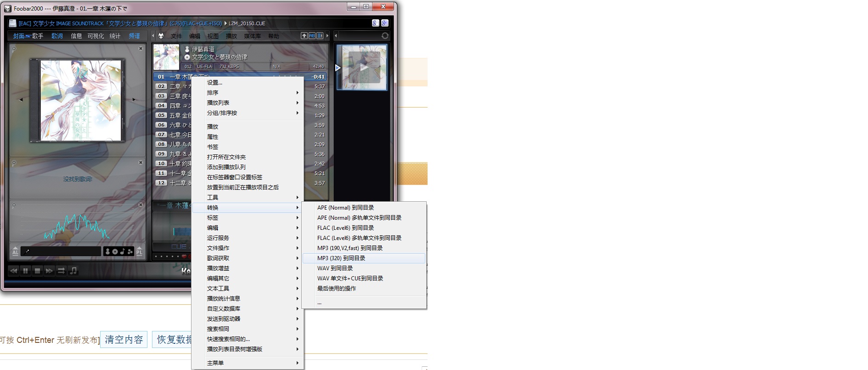
Task: Click the first Google search icon
Action: click(x=375, y=23)
